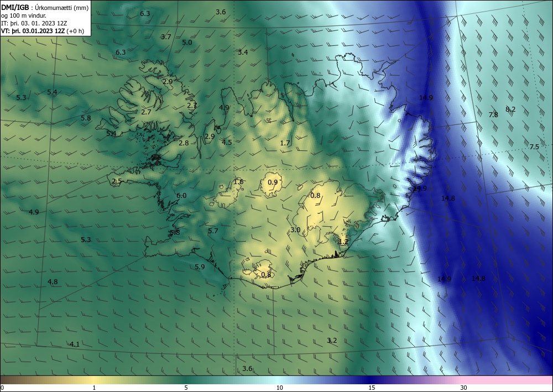Click the 7.5 value label
The height and width of the screenshot is (392, 553).
[534, 147]
